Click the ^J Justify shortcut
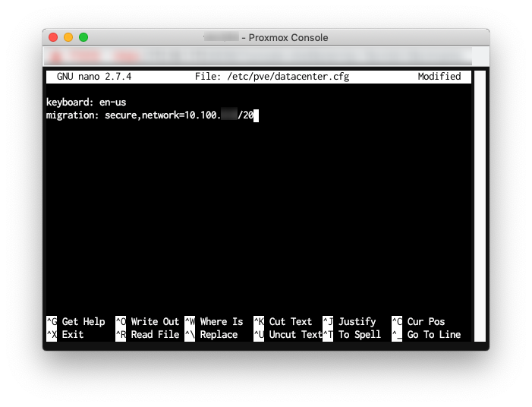Image resolution: width=532 pixels, height=407 pixels. point(349,321)
